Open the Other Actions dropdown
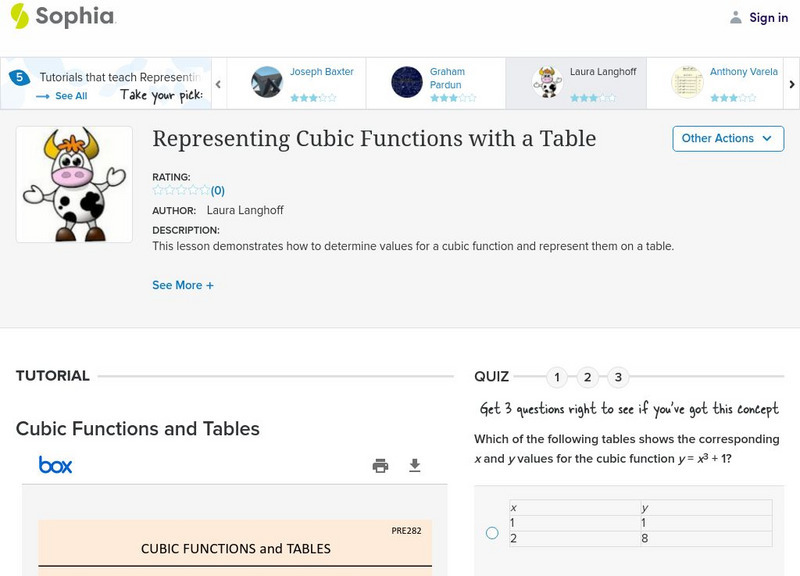 click(x=727, y=138)
